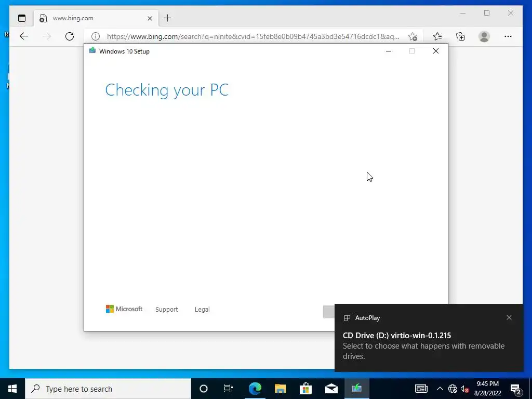Viewport: 532px width, 399px height.
Task: Open Cortana from the taskbar
Action: click(203, 389)
